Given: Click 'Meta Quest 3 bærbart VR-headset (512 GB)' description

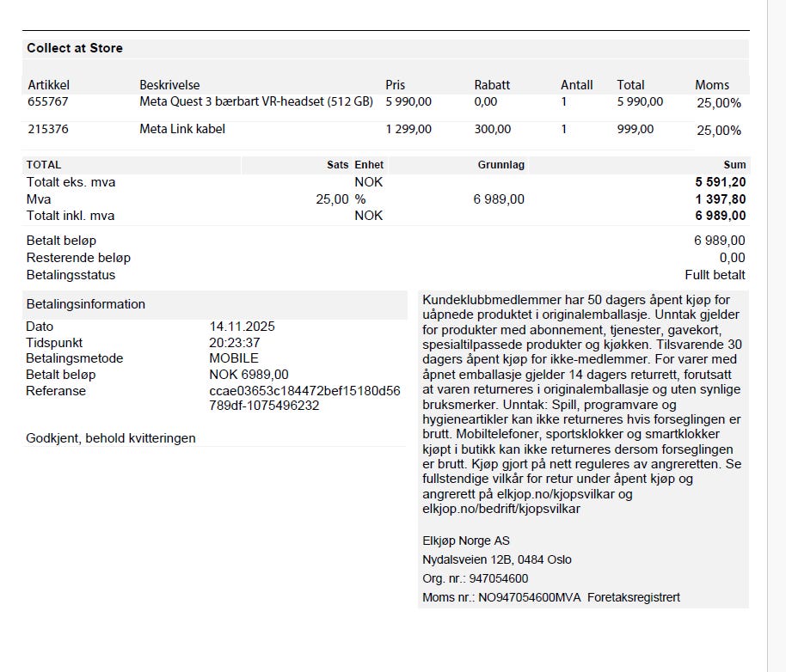Looking at the screenshot, I should [x=256, y=101].
